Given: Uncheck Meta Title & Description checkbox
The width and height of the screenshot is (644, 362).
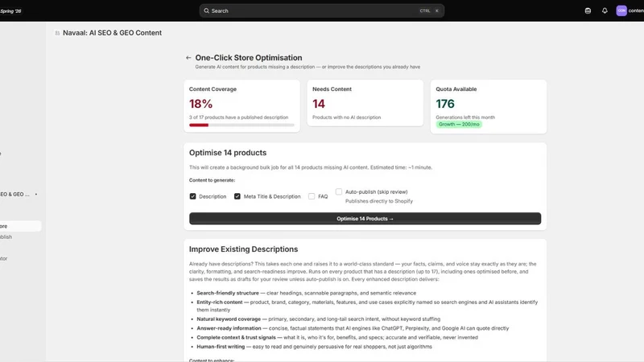Looking at the screenshot, I should (237, 196).
